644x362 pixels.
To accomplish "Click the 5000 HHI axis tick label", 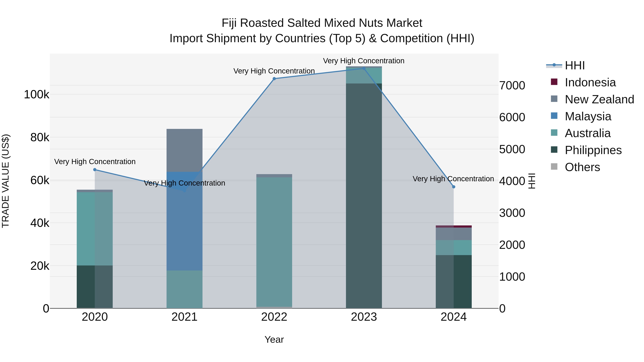I will (x=512, y=149).
